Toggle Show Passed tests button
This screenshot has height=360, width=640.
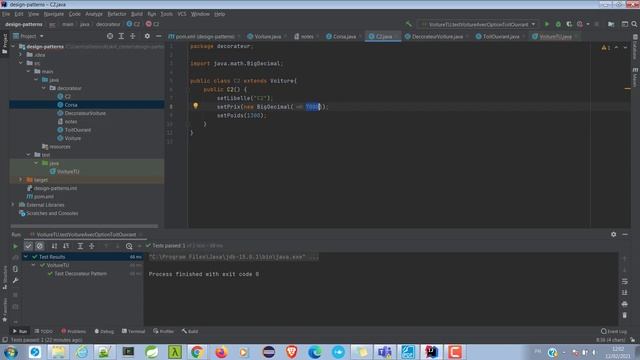(28, 246)
